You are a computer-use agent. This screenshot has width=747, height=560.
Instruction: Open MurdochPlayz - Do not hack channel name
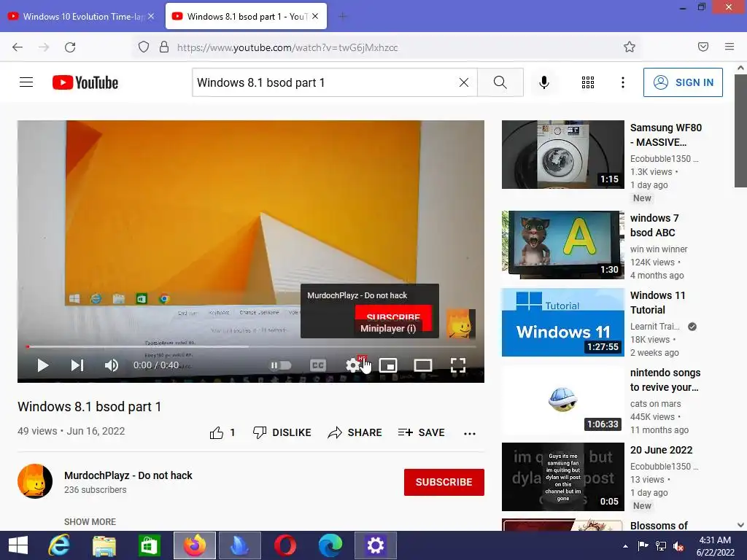tap(128, 475)
